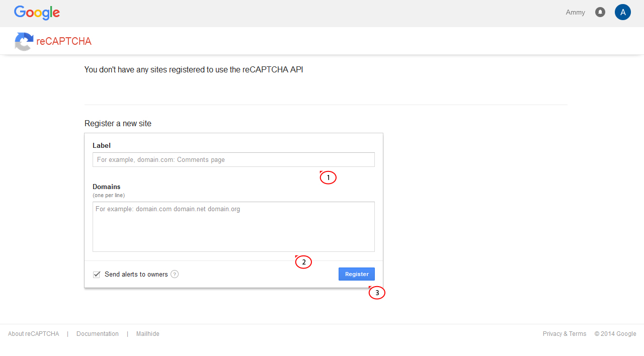Click the © 2014 Google text

pyautogui.click(x=615, y=334)
